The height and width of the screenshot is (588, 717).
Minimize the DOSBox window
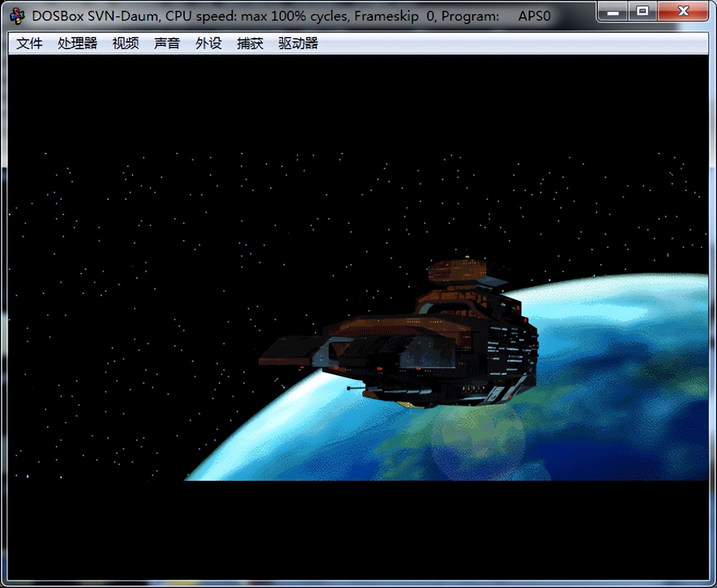coord(613,11)
